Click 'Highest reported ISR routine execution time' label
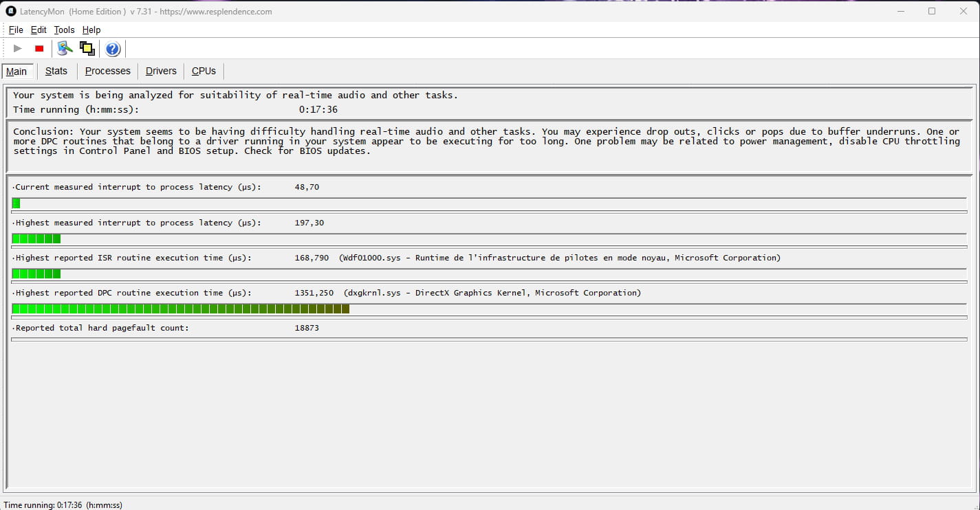Screen dimensions: 980x510 [132, 258]
